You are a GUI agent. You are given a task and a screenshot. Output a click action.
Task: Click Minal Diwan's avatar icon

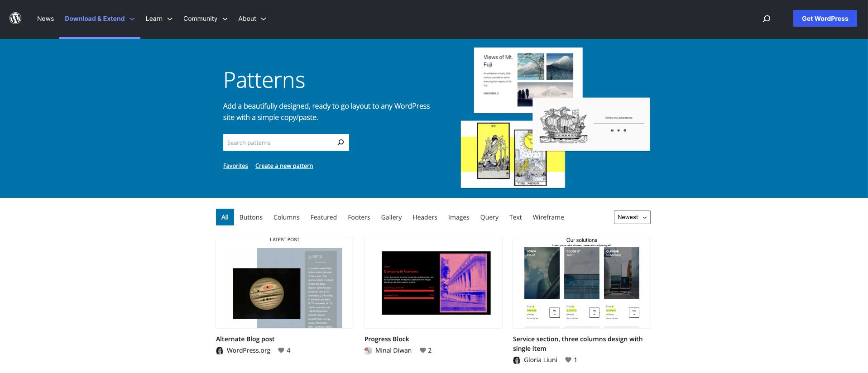368,350
